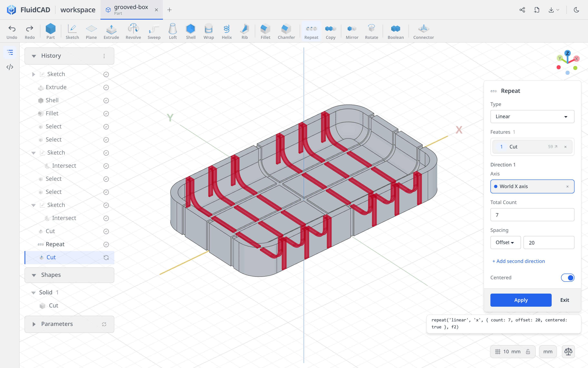
Task: Select the Rib tool
Action: [244, 31]
